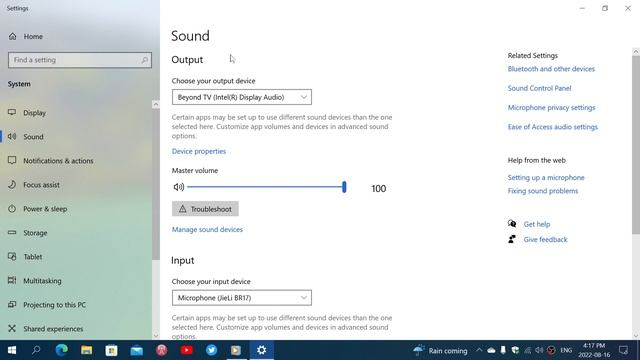Image resolution: width=640 pixels, height=360 pixels.
Task: Click the master volume slider handle
Action: pos(344,187)
